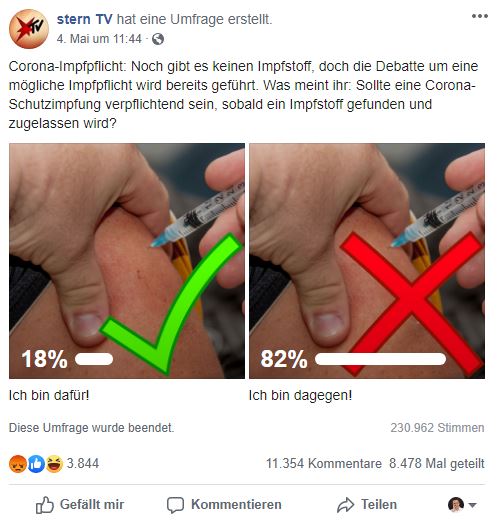Viewport: 497px width, 525px height.
Task: Select the green checkmark poll image
Action: click(x=127, y=261)
